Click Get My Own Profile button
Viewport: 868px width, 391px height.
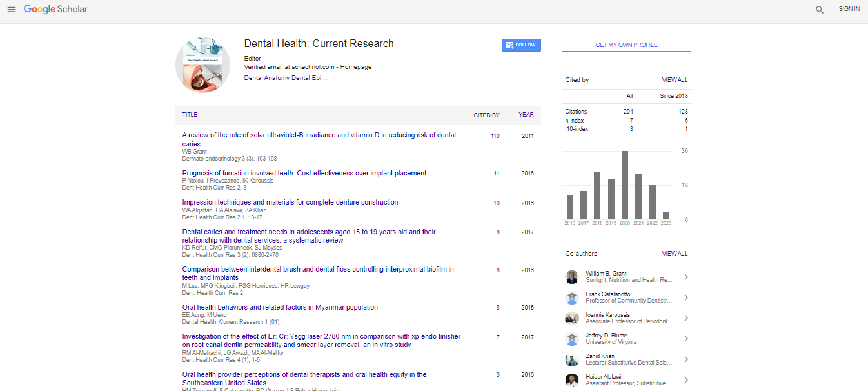point(626,45)
